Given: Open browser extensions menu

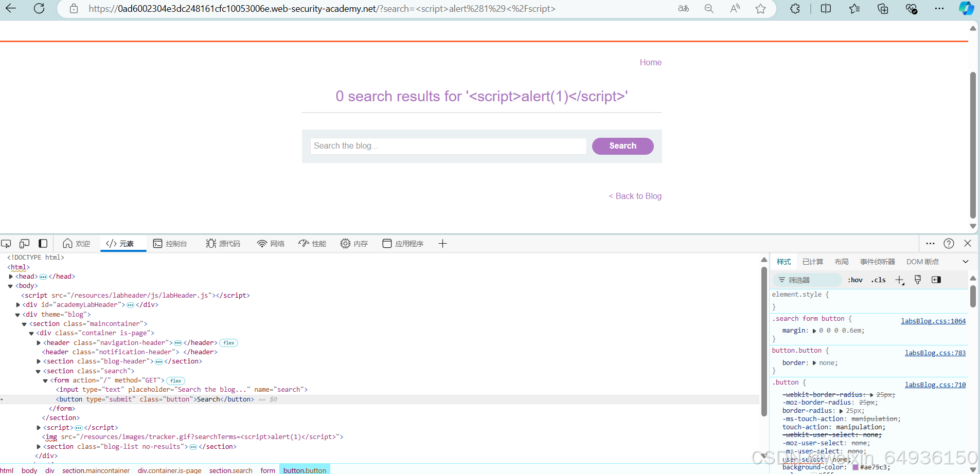Looking at the screenshot, I should tap(795, 8).
